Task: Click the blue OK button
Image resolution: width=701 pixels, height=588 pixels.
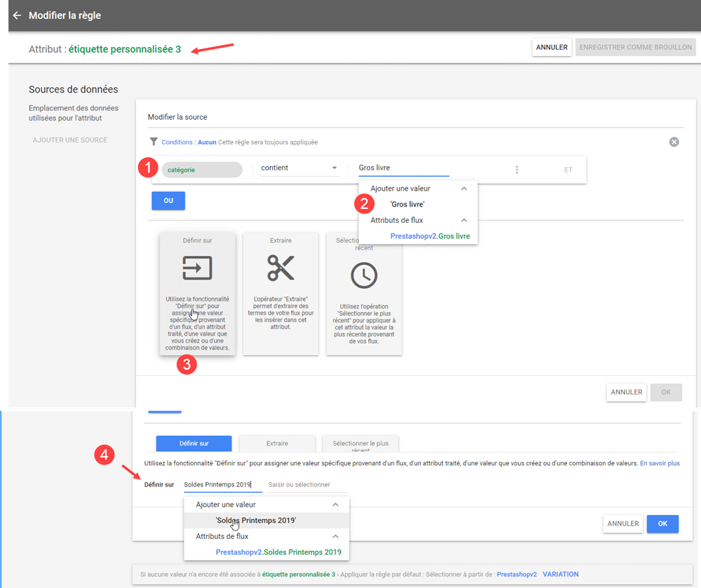Action: click(662, 524)
